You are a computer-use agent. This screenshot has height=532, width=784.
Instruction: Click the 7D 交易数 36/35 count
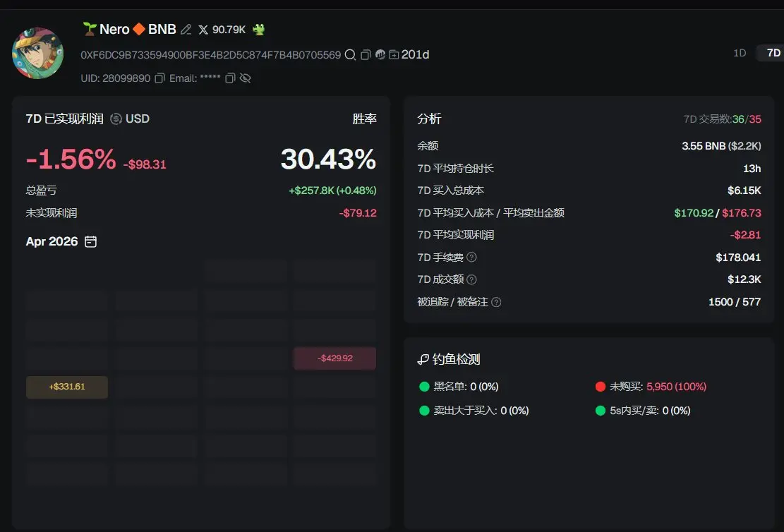(722, 119)
